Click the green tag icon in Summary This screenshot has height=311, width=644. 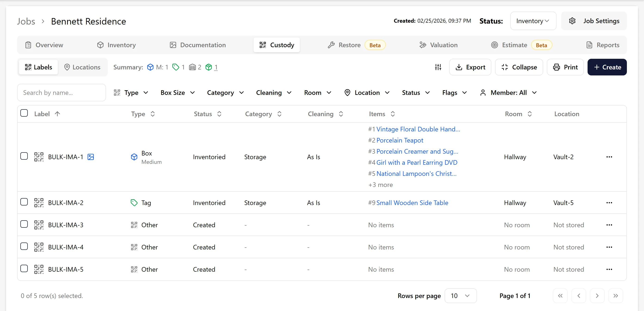click(176, 67)
